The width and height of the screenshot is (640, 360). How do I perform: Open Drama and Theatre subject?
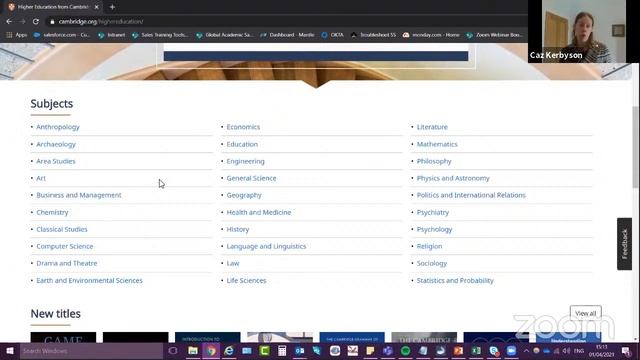coord(67,263)
